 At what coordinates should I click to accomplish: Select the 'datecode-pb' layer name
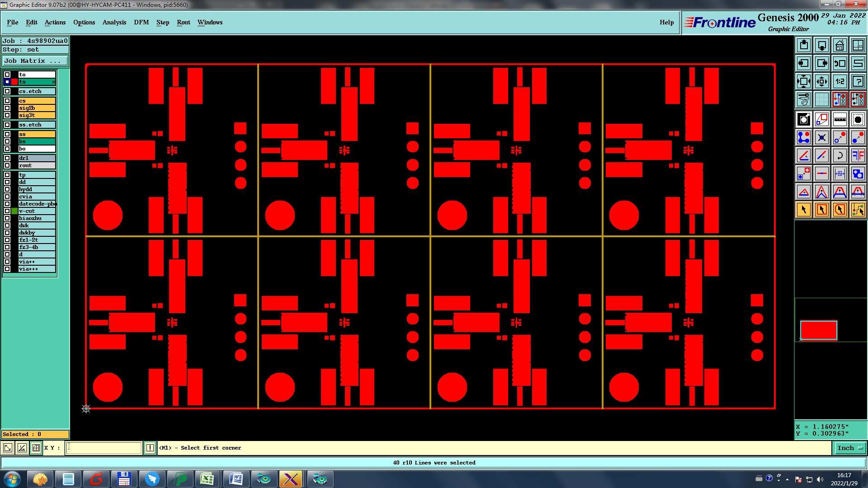point(37,204)
